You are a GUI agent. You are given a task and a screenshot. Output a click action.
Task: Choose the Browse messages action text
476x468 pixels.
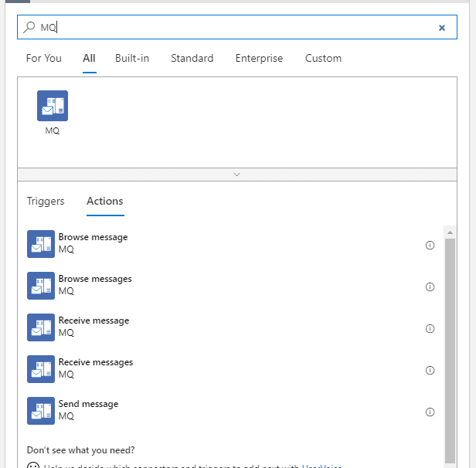95,279
